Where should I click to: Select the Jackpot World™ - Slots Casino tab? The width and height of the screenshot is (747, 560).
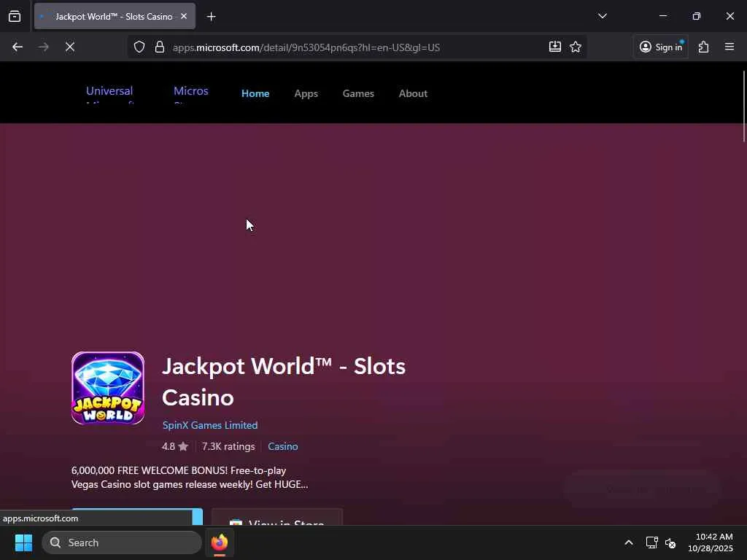[x=115, y=16]
